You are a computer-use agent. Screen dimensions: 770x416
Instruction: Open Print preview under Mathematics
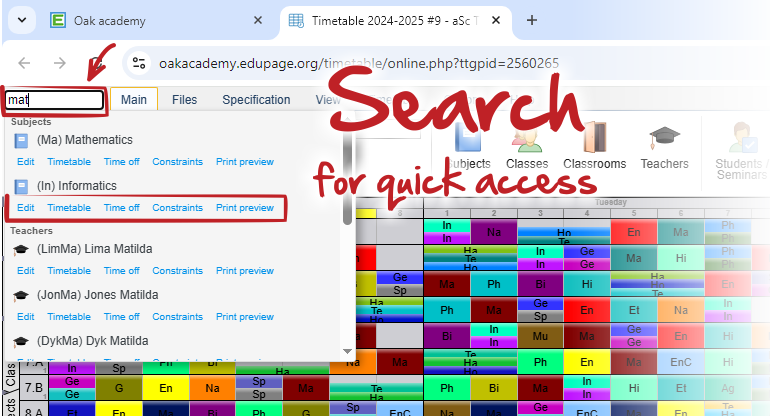pyautogui.click(x=245, y=162)
